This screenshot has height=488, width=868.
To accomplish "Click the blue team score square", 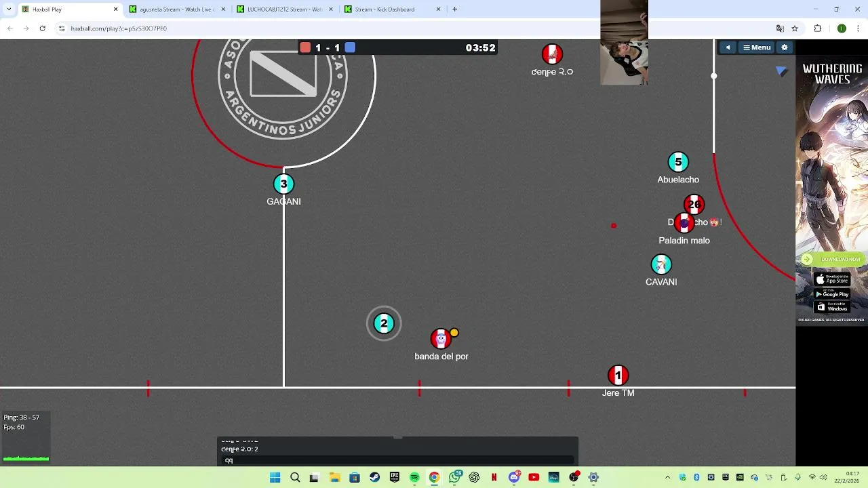I will [x=350, y=47].
